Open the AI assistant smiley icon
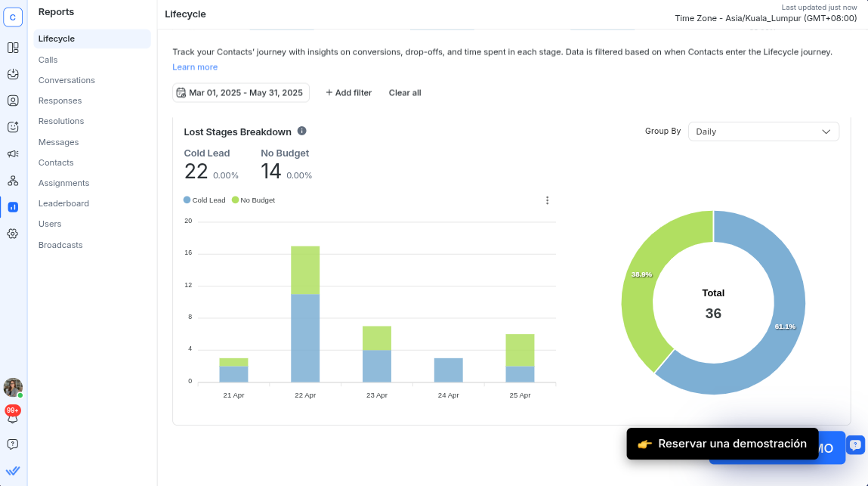The width and height of the screenshot is (868, 486). (x=13, y=127)
